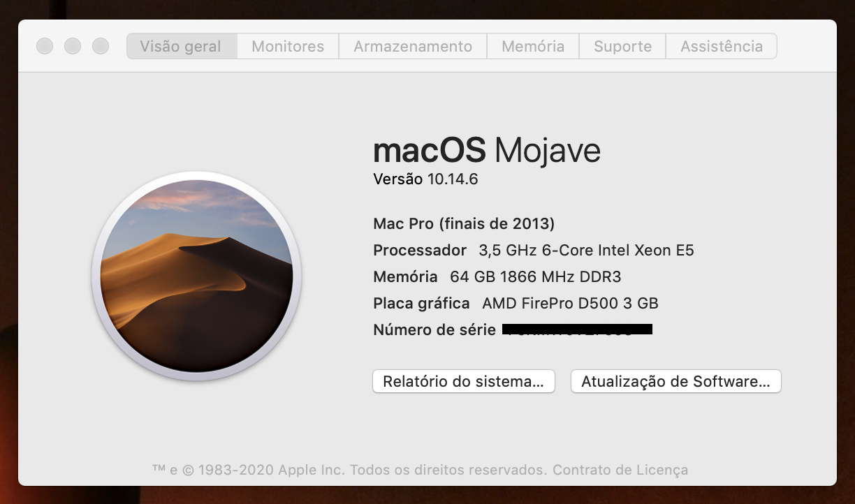
Task: Open the Armazenamento tab
Action: (413, 47)
